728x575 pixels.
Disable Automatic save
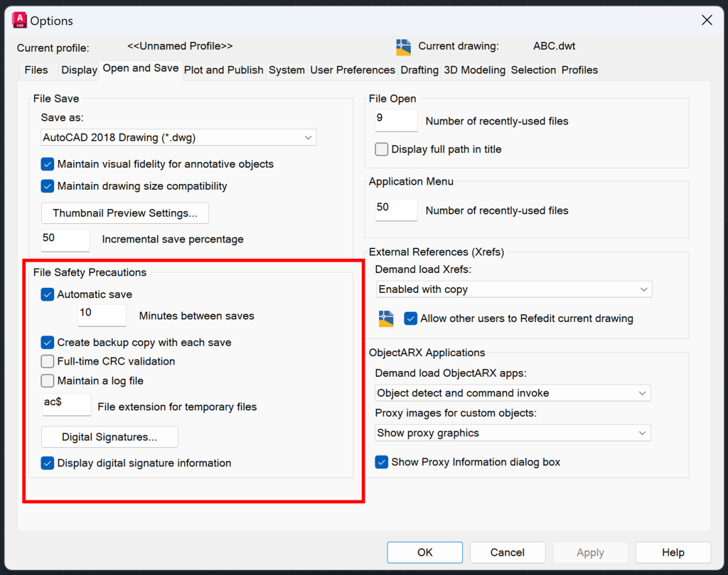click(47, 294)
